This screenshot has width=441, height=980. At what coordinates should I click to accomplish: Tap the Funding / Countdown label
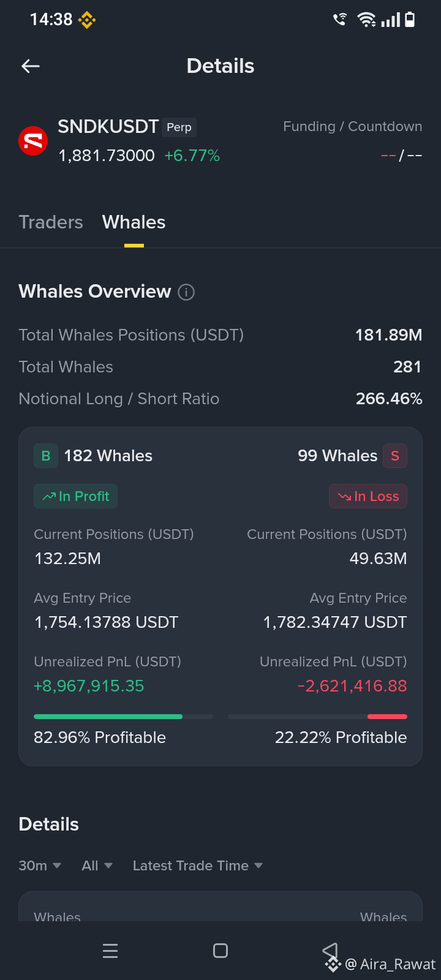point(352,127)
